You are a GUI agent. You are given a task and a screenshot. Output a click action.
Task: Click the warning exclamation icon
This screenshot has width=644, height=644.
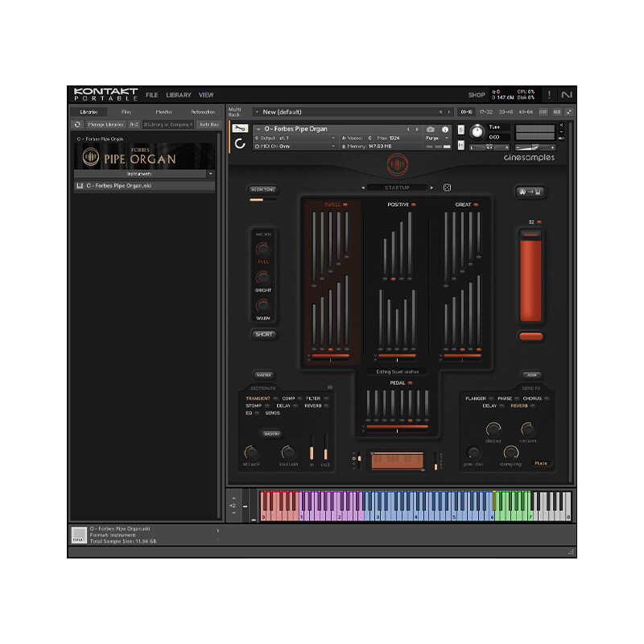(549, 95)
